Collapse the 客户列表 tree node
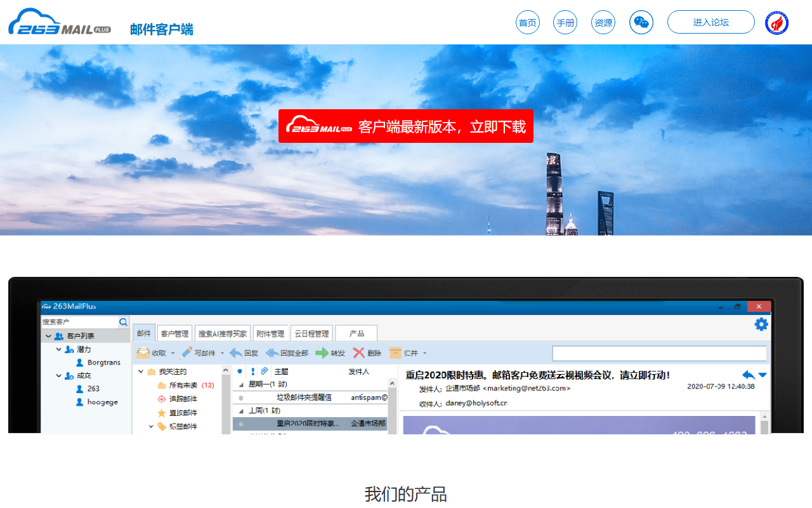 coord(48,336)
